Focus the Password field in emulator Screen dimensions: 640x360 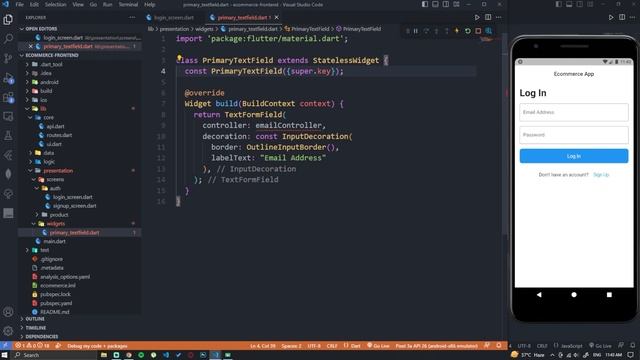coord(573,135)
